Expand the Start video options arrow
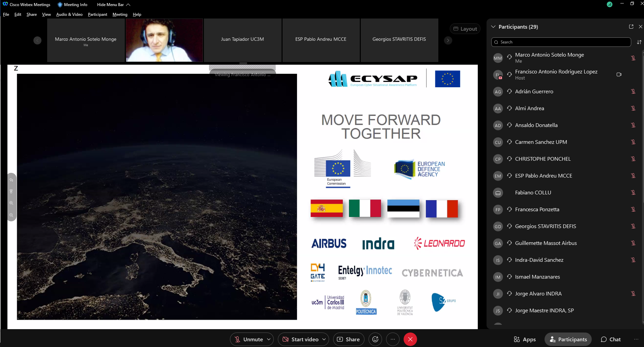This screenshot has width=644, height=347. tap(324, 339)
